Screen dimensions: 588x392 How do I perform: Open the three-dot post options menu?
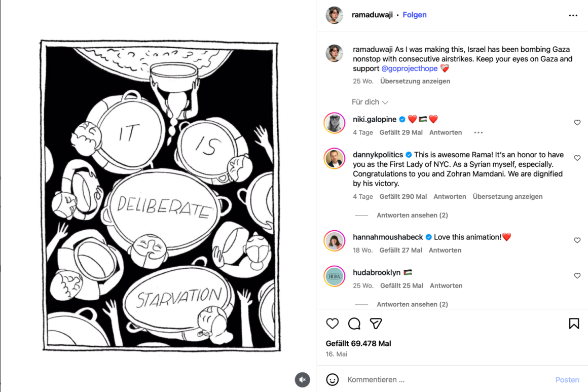[573, 15]
